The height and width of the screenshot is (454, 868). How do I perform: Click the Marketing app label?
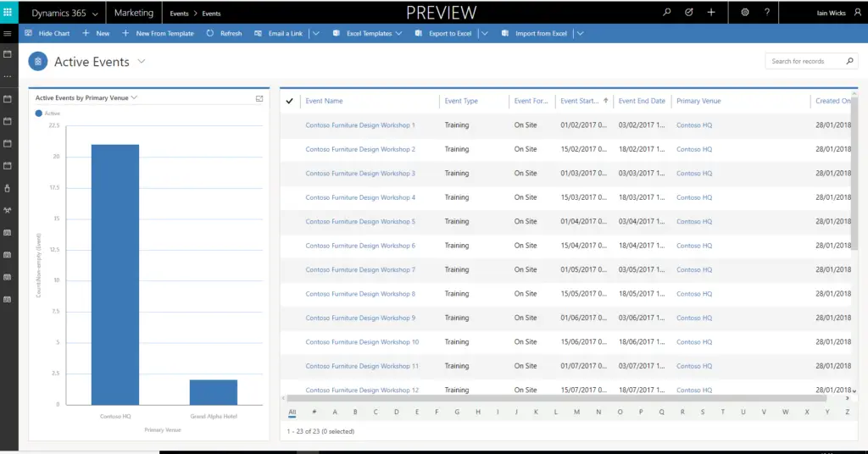[133, 12]
